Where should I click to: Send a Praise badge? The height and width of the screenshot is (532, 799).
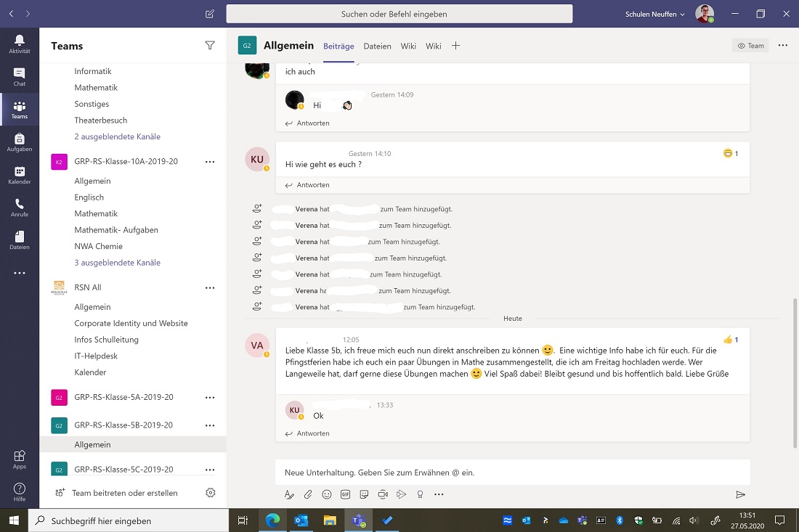pyautogui.click(x=421, y=494)
